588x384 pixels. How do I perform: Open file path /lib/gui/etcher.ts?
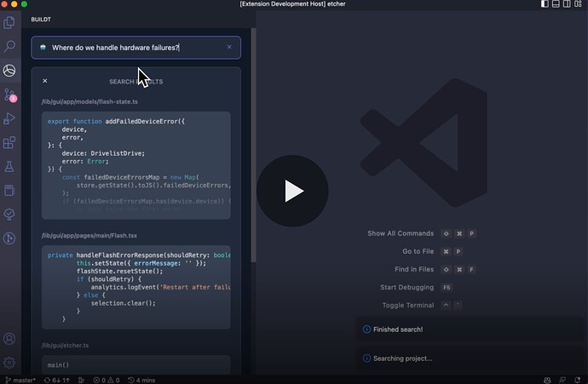[66, 346]
